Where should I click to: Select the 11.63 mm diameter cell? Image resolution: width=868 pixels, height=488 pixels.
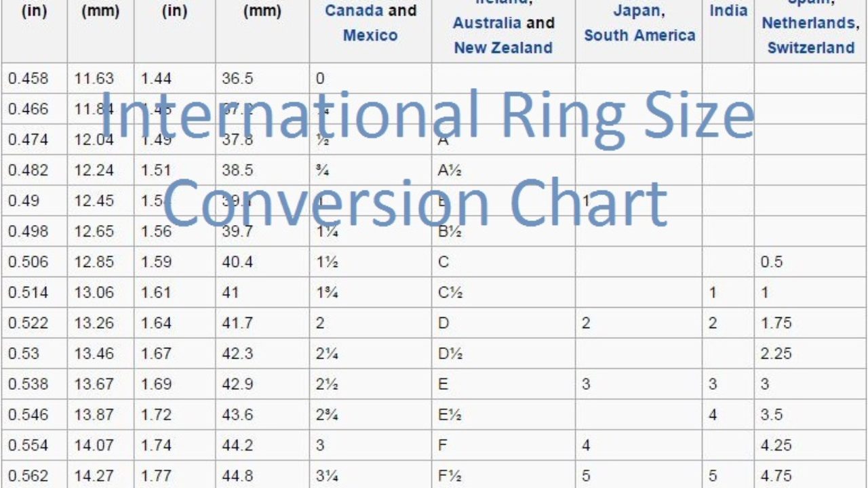(x=100, y=79)
